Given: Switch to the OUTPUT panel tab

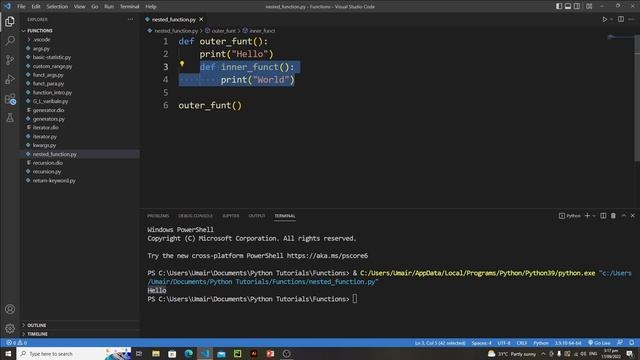Looking at the screenshot, I should pyautogui.click(x=257, y=216).
